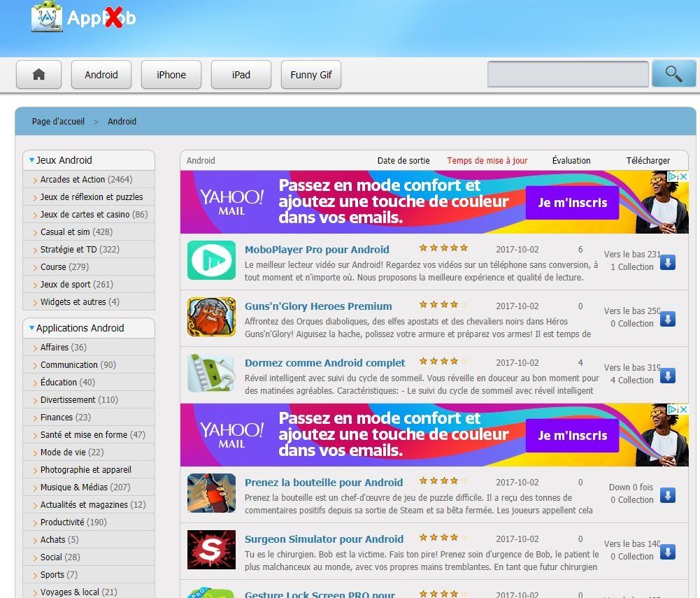700x598 pixels.
Task: Click the magnifier search button
Action: pos(673,73)
